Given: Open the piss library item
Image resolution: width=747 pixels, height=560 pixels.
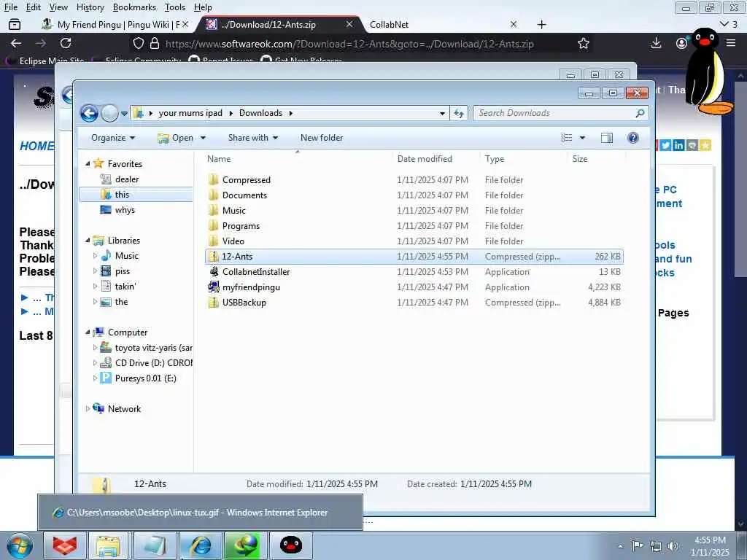Looking at the screenshot, I should tap(123, 271).
